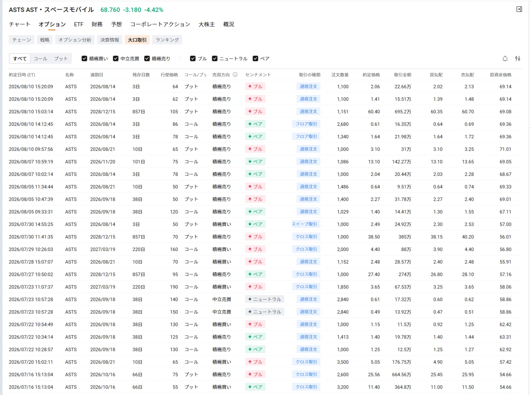Click 通常注文 tag in 2026/07/28 15:07:07 row
The width and height of the screenshot is (532, 395).
tap(308, 262)
